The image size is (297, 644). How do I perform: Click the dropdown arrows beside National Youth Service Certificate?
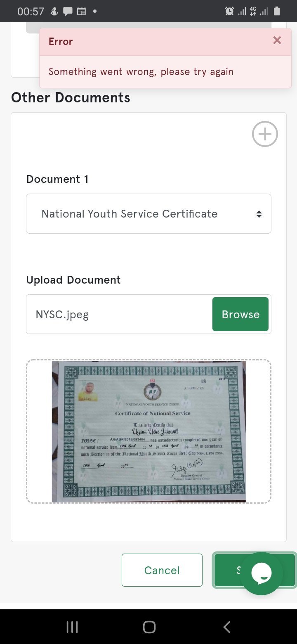(259, 214)
